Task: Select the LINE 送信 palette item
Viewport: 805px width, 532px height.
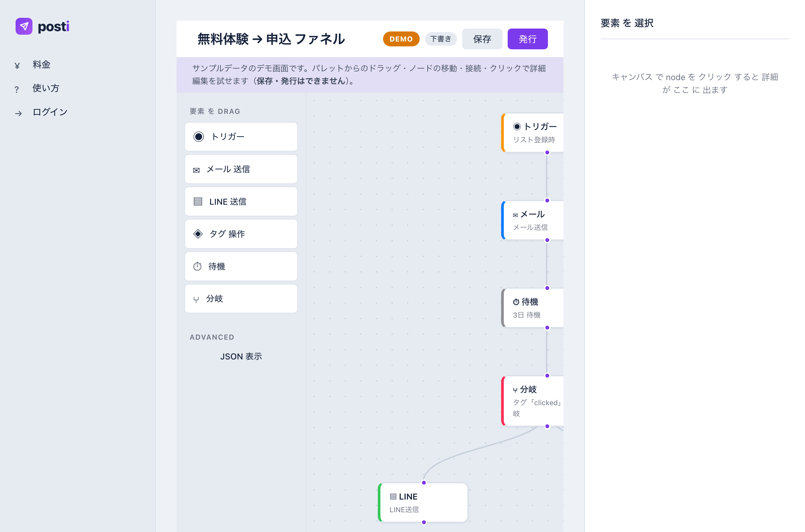Action: pyautogui.click(x=241, y=201)
